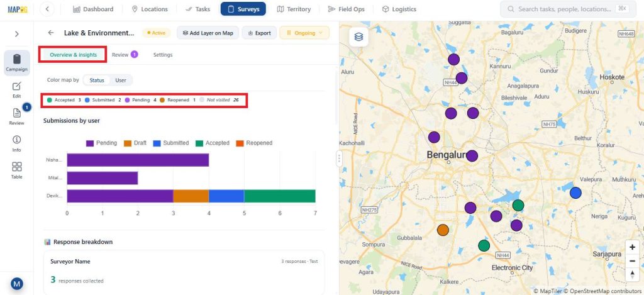Open the Edit sidebar tool
Image resolution: width=644 pixels, height=295 pixels.
pos(17,90)
